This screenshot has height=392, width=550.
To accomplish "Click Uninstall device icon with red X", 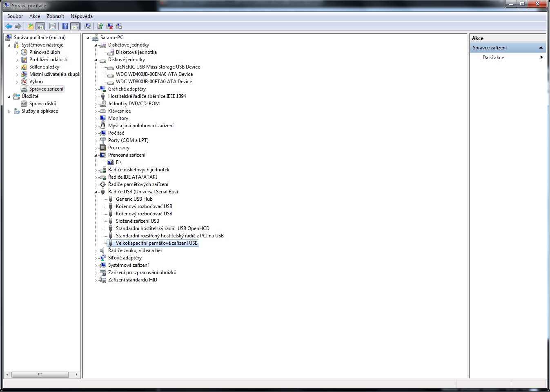I will (109, 27).
